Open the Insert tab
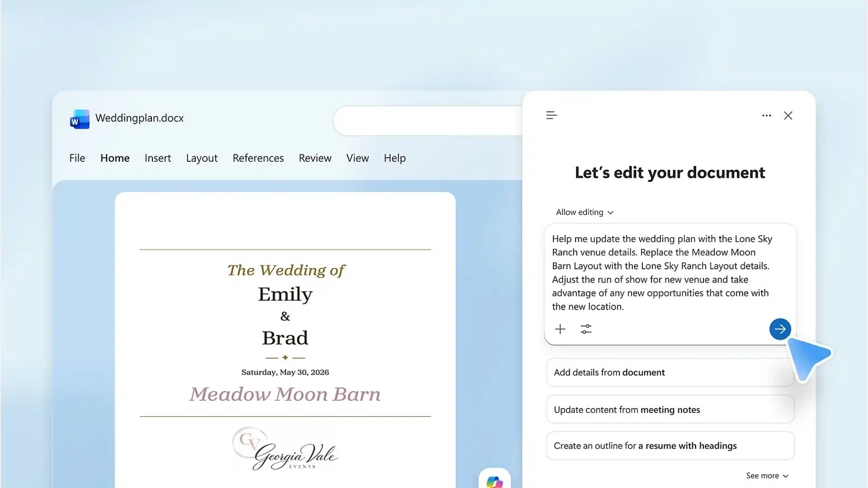The image size is (868, 488). 158,158
